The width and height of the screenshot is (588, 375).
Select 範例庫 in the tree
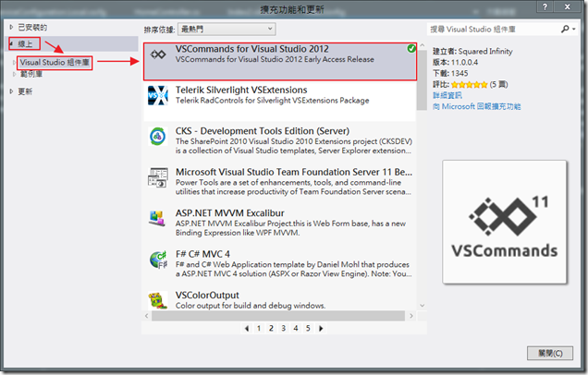[31, 74]
